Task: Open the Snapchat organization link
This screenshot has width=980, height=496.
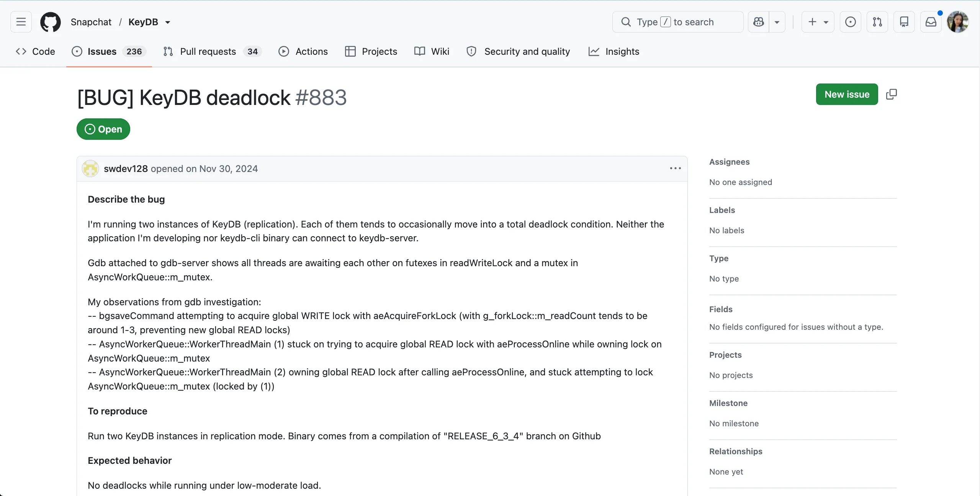Action: (91, 22)
